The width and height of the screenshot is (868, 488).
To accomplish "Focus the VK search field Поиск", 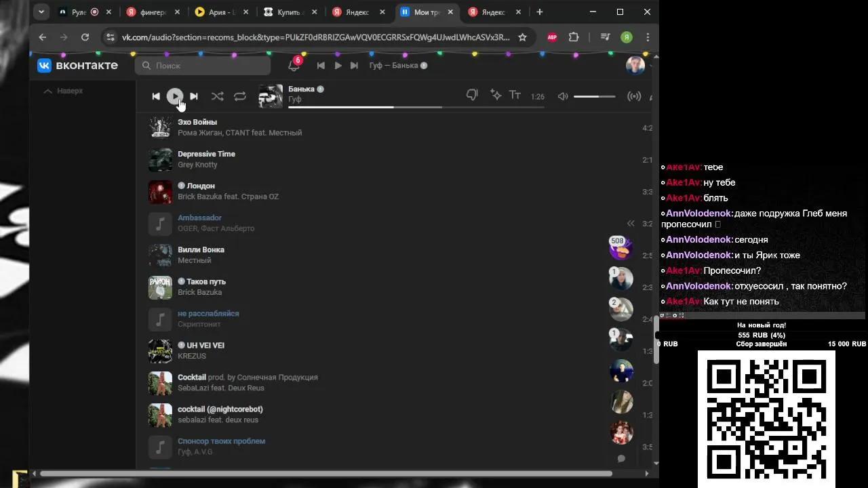I will tap(202, 65).
